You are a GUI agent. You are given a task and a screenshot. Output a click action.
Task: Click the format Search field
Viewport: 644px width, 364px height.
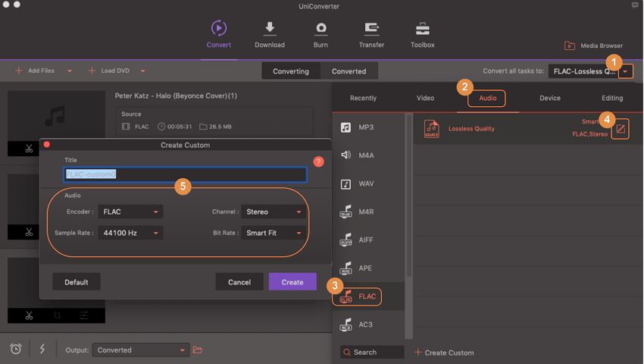pyautogui.click(x=372, y=352)
